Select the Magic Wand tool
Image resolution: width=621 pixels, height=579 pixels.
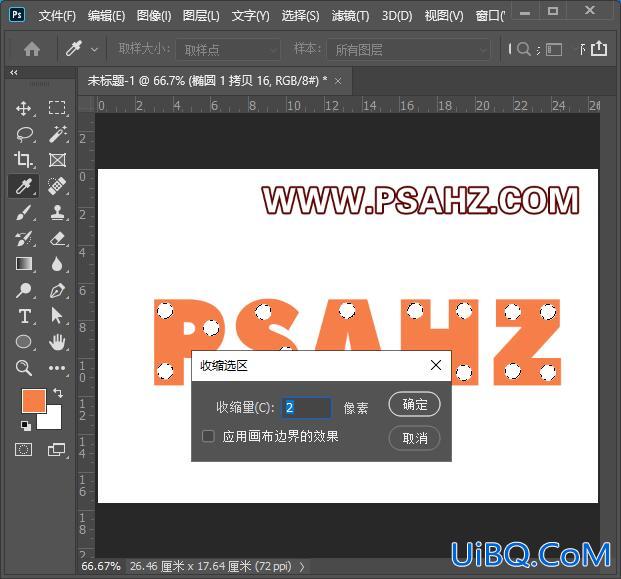tap(57, 134)
